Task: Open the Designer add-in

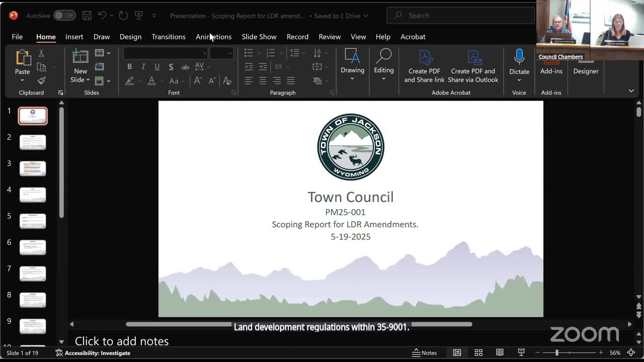Action: click(x=586, y=71)
